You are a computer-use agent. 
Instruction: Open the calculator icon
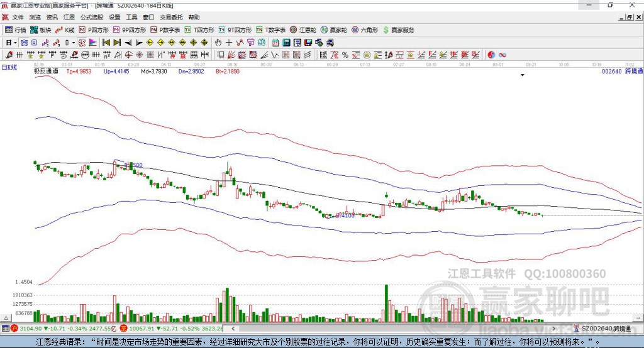[x=286, y=43]
